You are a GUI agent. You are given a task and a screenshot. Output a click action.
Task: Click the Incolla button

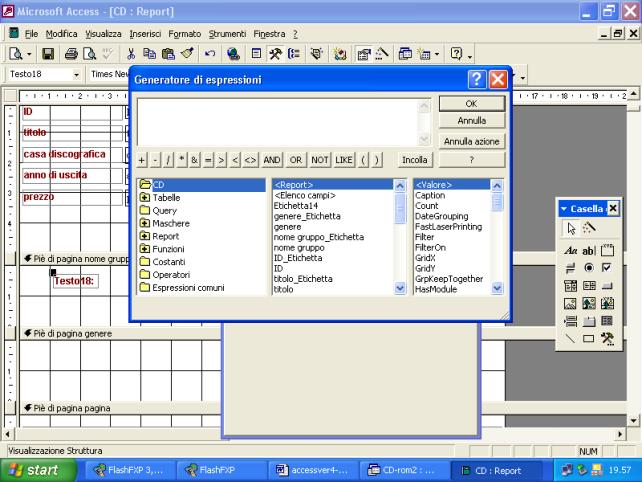tap(414, 160)
